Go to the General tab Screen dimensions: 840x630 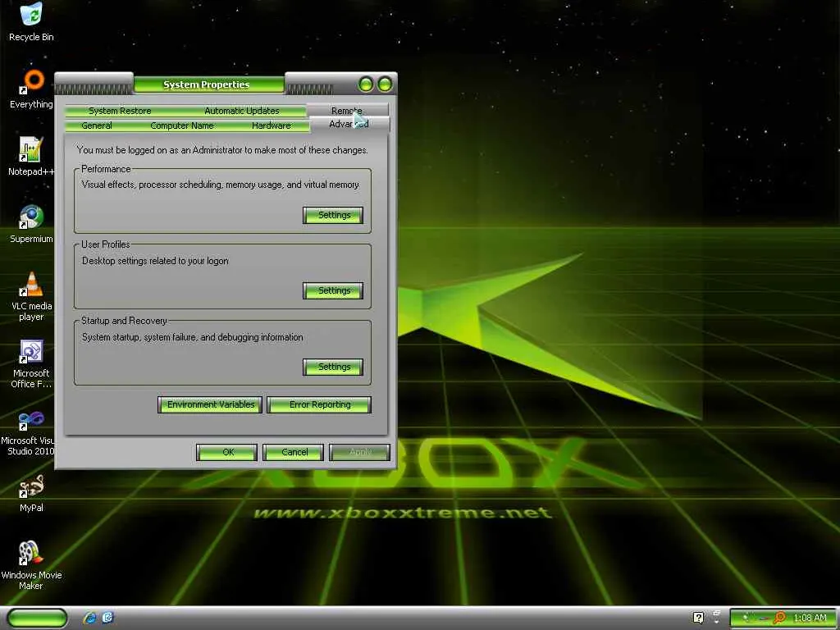click(x=97, y=126)
